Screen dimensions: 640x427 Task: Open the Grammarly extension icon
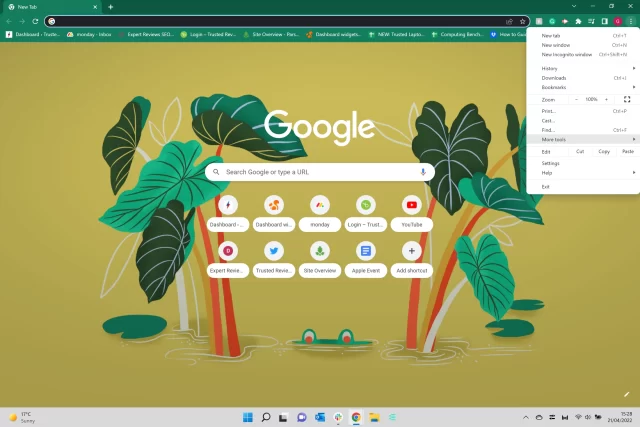click(x=552, y=21)
